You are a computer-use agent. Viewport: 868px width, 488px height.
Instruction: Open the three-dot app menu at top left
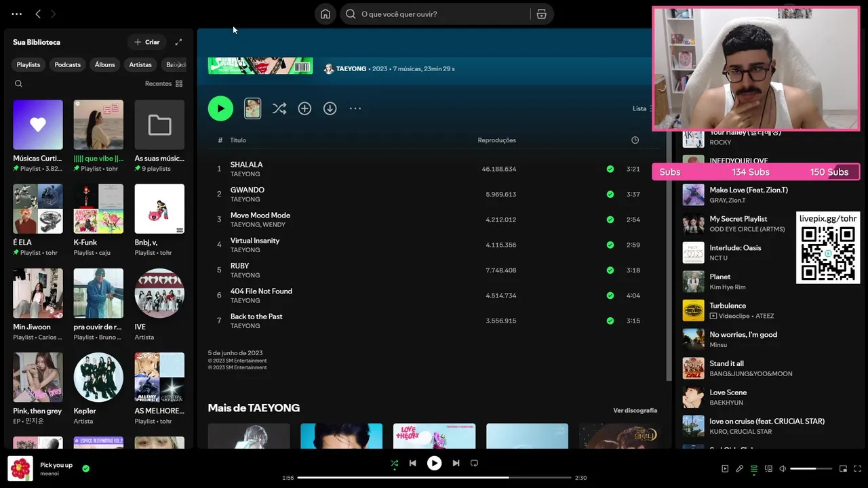(17, 14)
